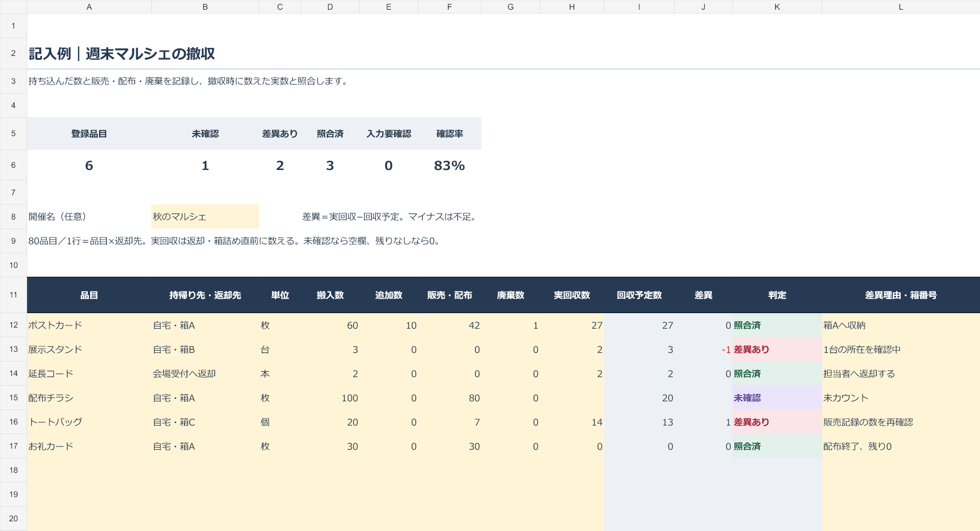
Task: Click the 判定 table header
Action: coord(777,295)
